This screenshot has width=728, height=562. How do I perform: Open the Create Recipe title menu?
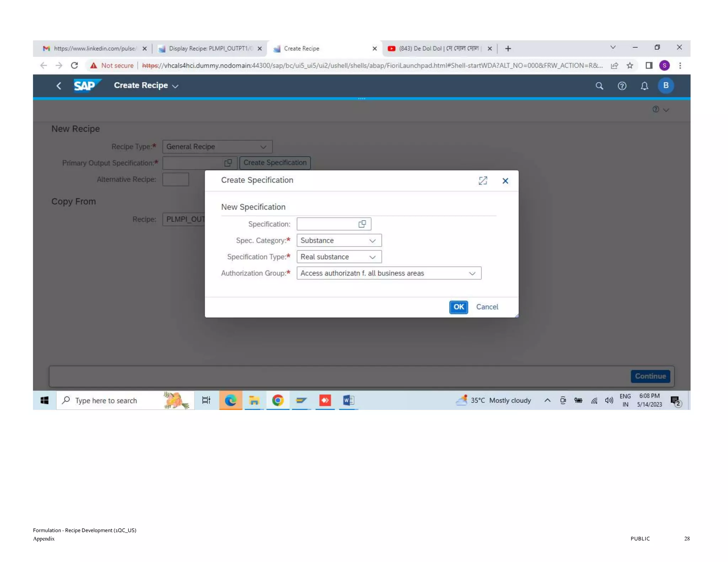coord(146,86)
